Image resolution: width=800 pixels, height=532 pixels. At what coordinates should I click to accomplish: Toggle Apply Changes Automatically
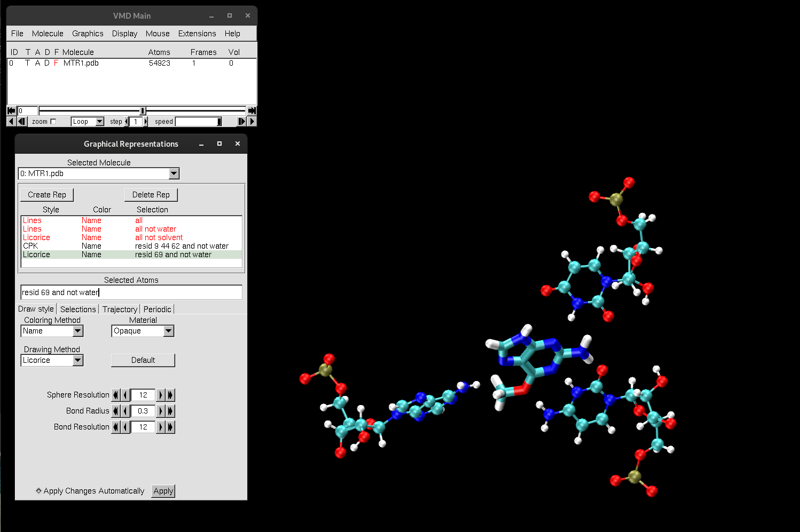click(38, 491)
